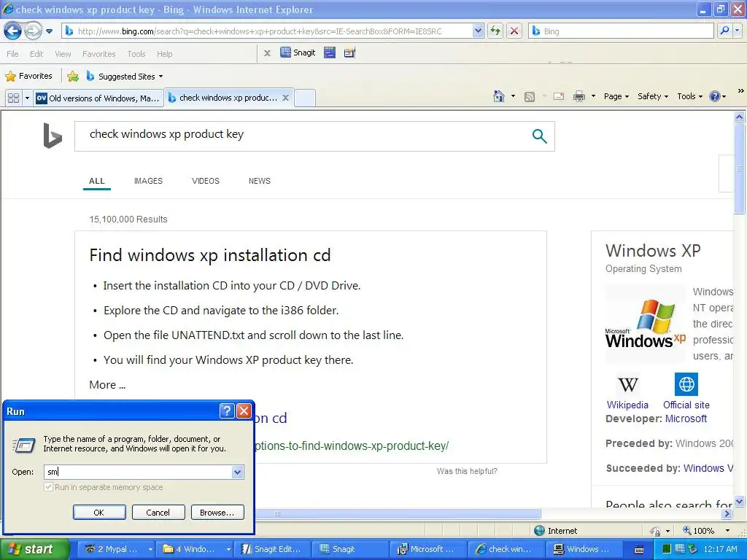The height and width of the screenshot is (560, 747).
Task: Open the File menu
Action: click(12, 54)
